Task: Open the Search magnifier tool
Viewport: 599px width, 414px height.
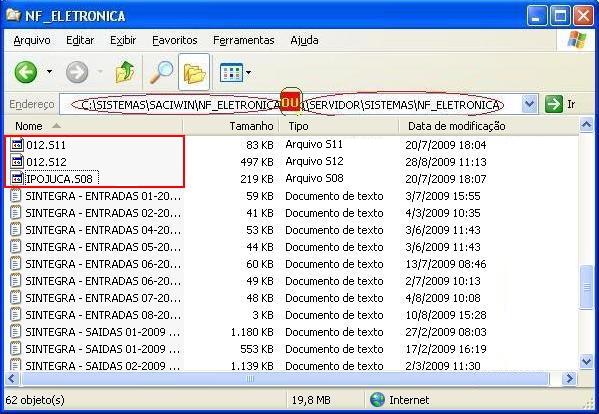Action: 161,72
